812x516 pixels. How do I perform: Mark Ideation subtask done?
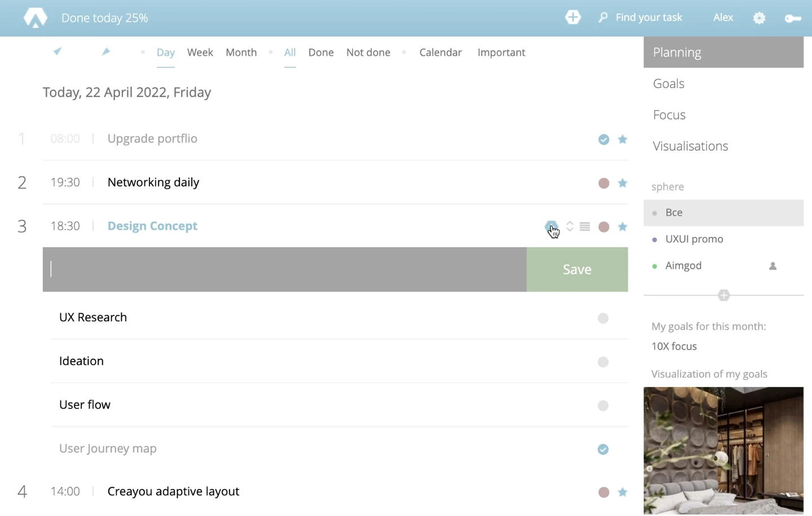pyautogui.click(x=603, y=362)
